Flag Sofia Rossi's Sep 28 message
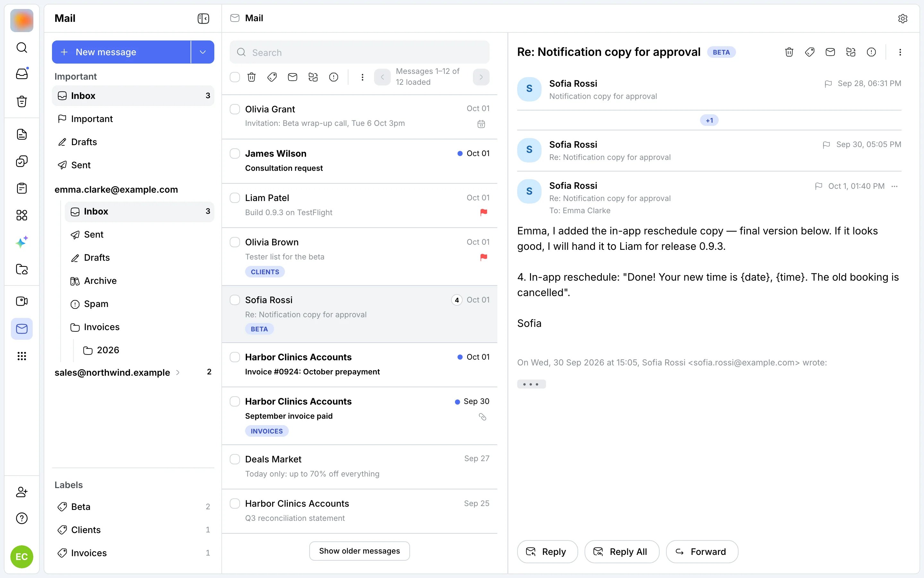Image resolution: width=924 pixels, height=578 pixels. tap(828, 84)
